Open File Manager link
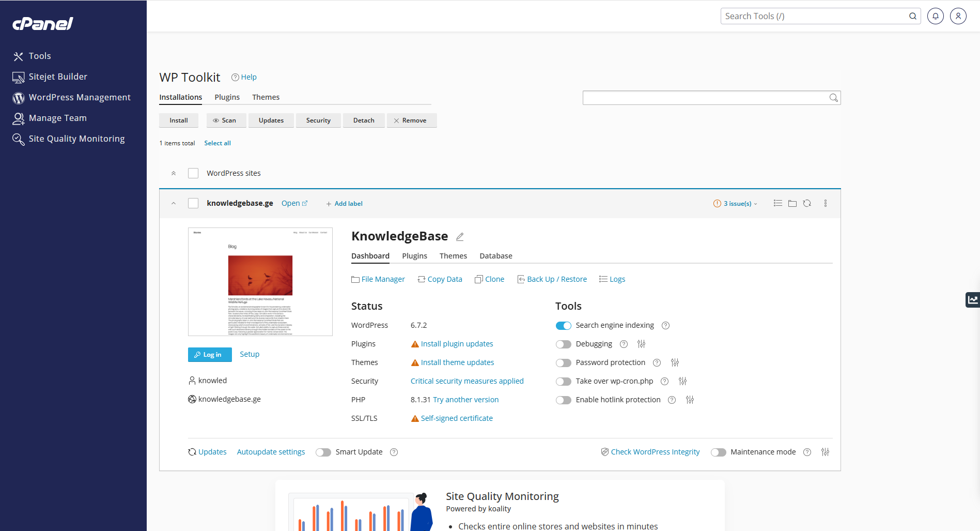Image resolution: width=980 pixels, height=531 pixels. (x=378, y=279)
